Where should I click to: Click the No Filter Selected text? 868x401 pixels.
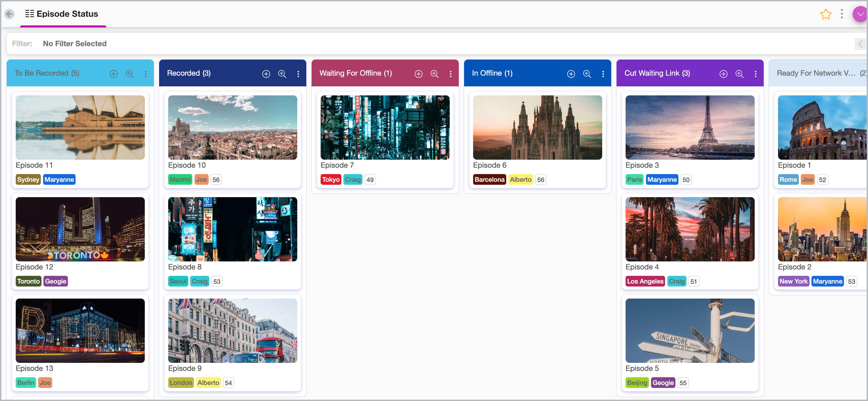(x=75, y=44)
